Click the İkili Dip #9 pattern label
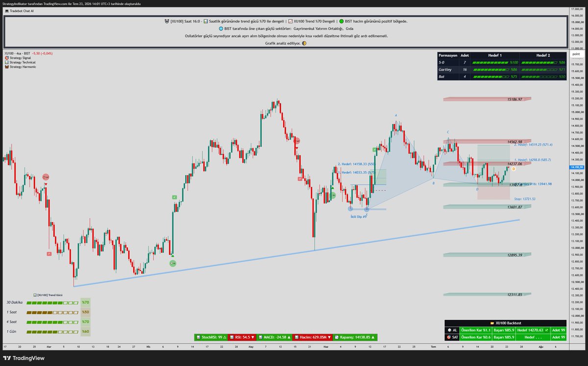588x366 pixels. pyautogui.click(x=359, y=216)
